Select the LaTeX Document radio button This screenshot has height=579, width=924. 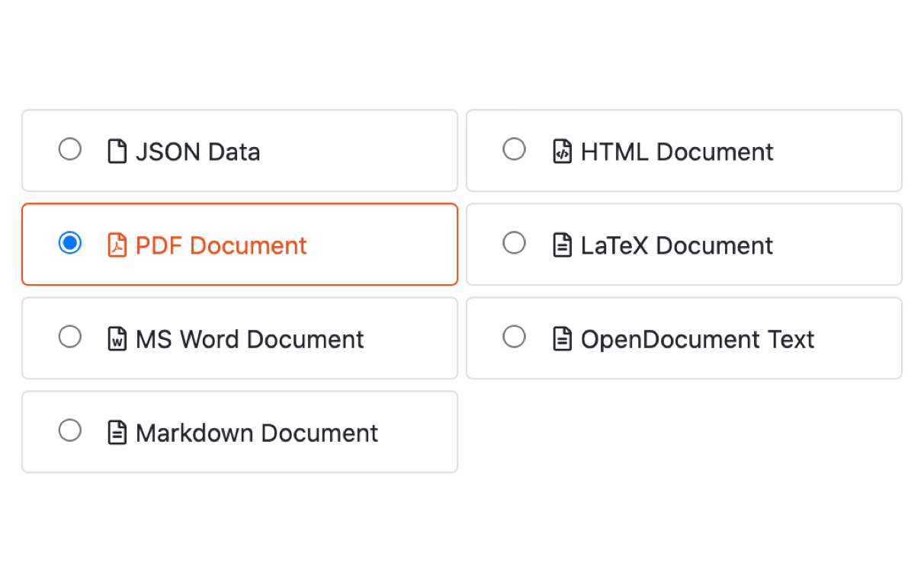[515, 243]
